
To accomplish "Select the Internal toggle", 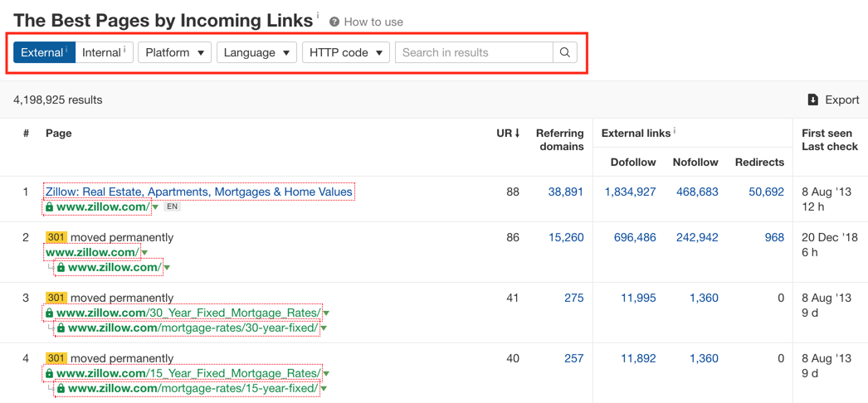I will [104, 52].
